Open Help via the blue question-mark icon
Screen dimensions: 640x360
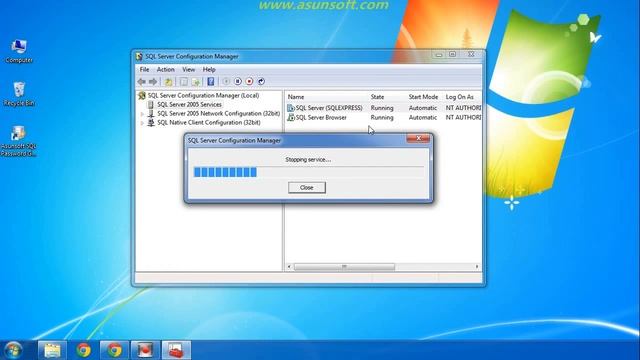(211, 82)
